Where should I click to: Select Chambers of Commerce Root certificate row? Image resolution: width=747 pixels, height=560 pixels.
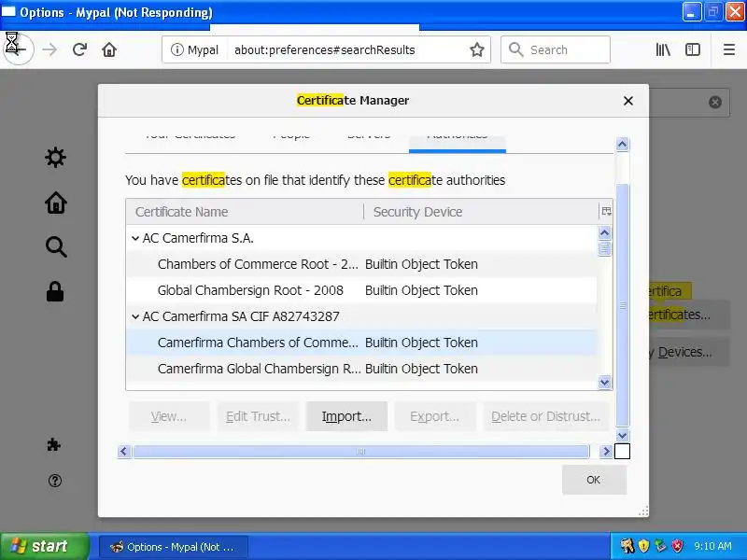361,264
